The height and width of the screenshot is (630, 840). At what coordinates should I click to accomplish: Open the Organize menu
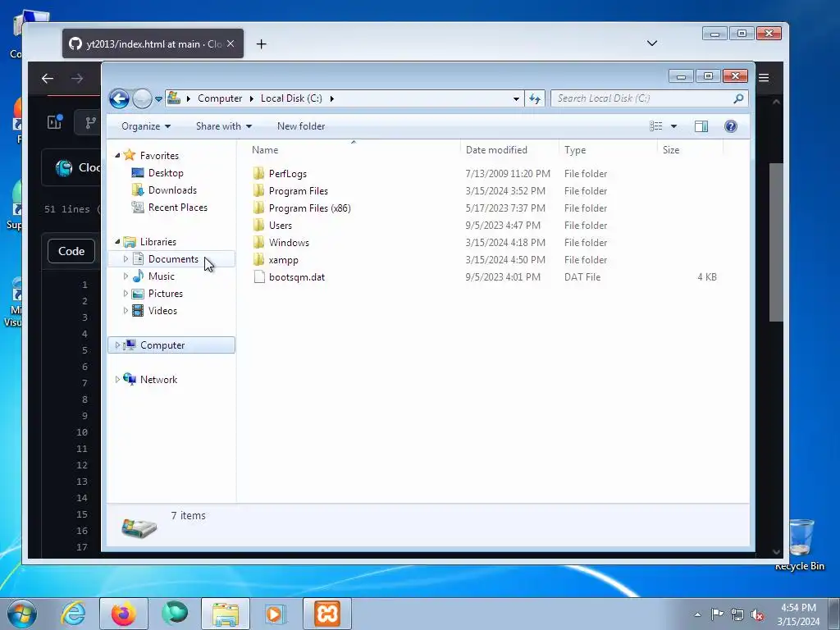(146, 126)
